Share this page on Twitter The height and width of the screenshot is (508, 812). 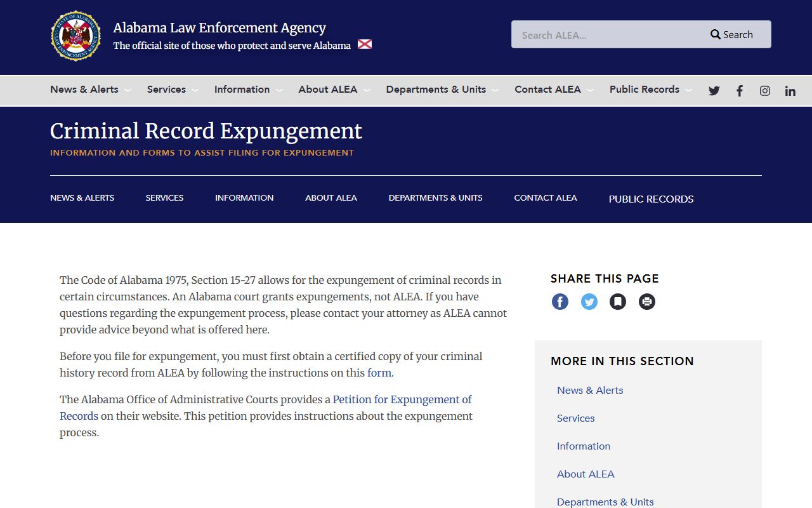click(x=589, y=302)
